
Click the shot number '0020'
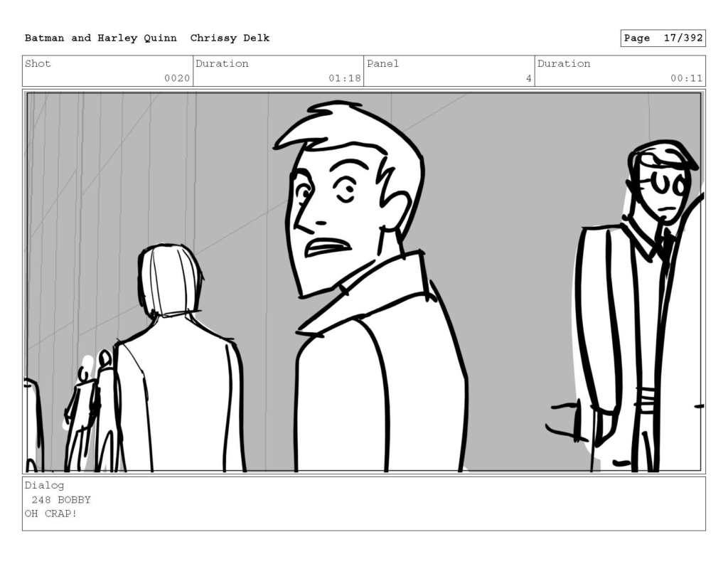[x=177, y=78]
